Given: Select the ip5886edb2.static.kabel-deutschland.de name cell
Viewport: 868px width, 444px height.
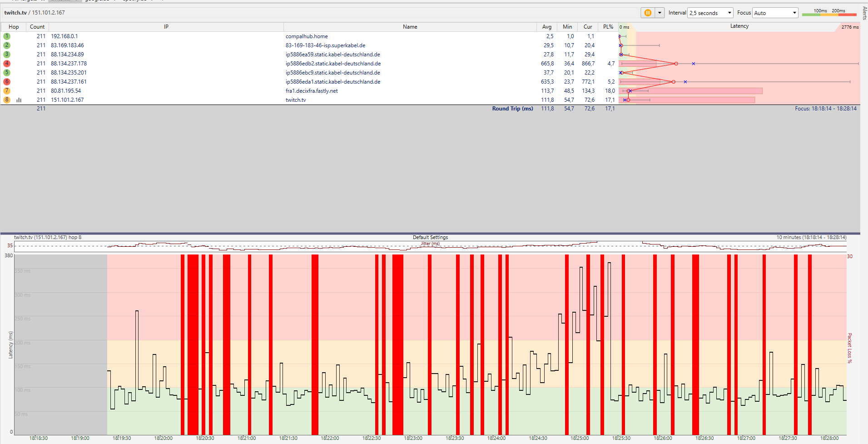Looking at the screenshot, I should (333, 64).
